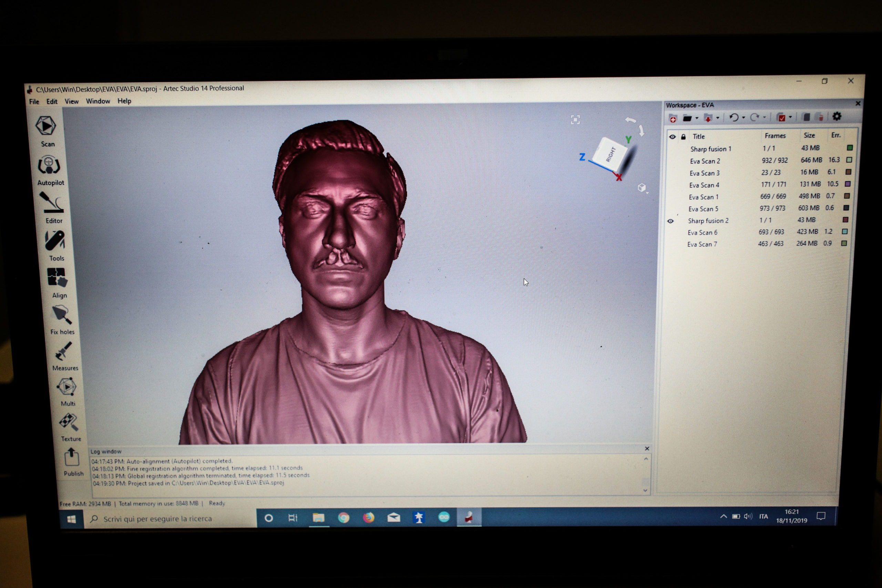Open notification center in taskbar
This screenshot has width=882, height=588.
click(x=821, y=516)
